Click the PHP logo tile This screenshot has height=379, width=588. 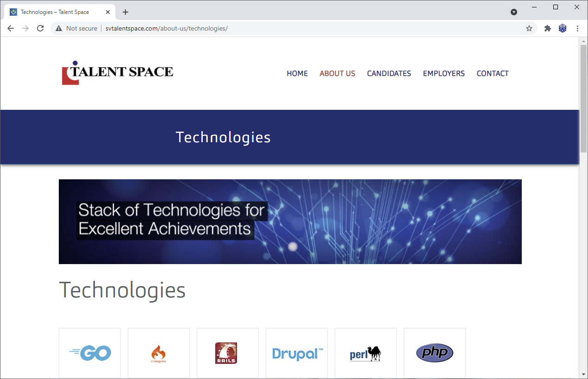pos(434,353)
